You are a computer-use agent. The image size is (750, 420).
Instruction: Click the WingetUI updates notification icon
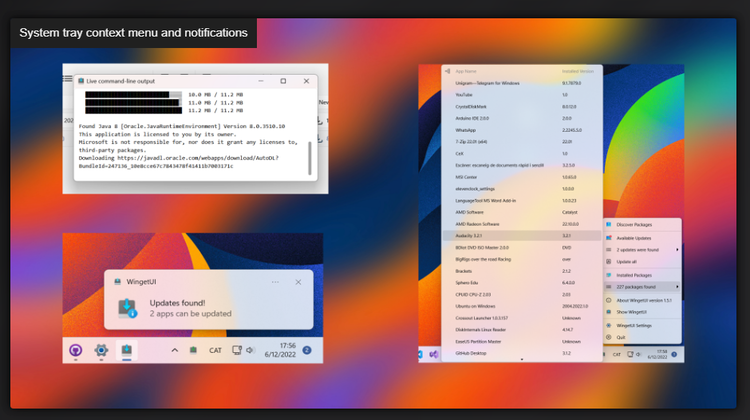pyautogui.click(x=127, y=307)
